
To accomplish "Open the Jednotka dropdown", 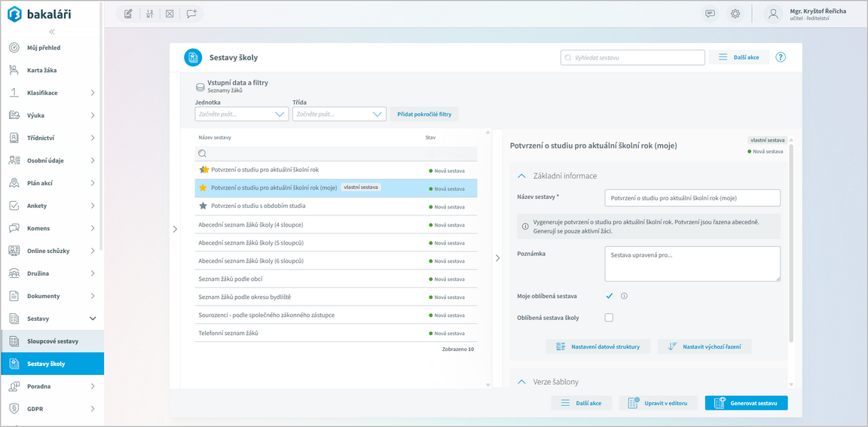I will pos(241,114).
